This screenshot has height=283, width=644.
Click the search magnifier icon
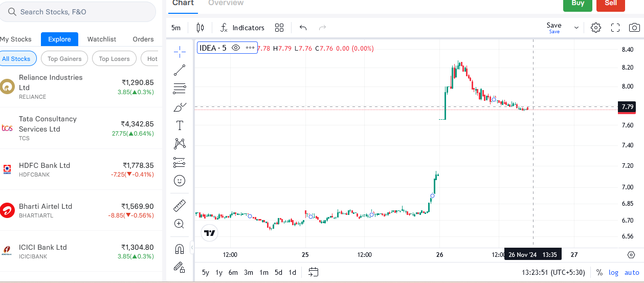coord(12,12)
